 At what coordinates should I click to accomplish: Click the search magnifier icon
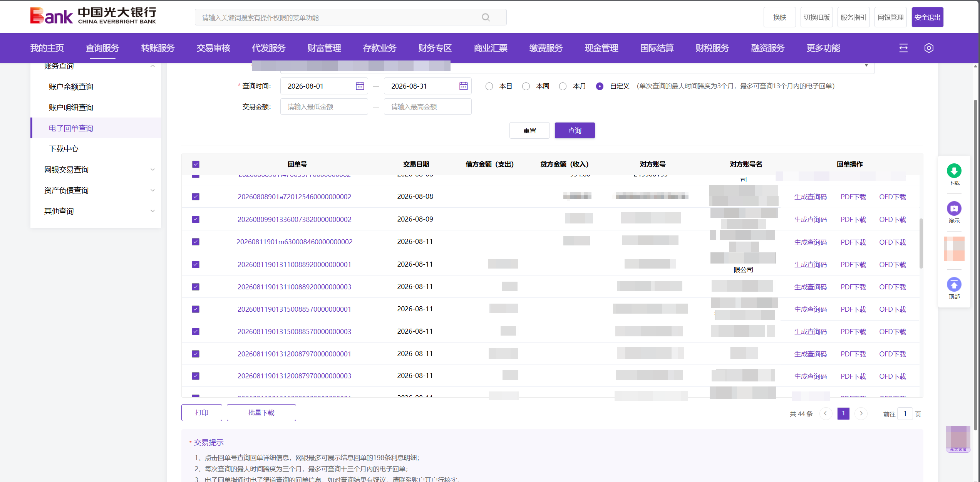pyautogui.click(x=486, y=17)
